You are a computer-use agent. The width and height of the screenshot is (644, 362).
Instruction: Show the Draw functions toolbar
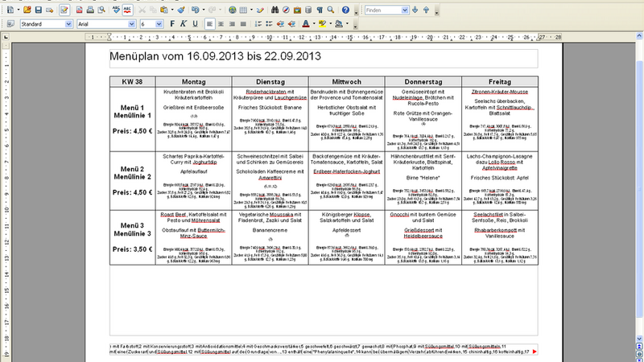[260, 10]
